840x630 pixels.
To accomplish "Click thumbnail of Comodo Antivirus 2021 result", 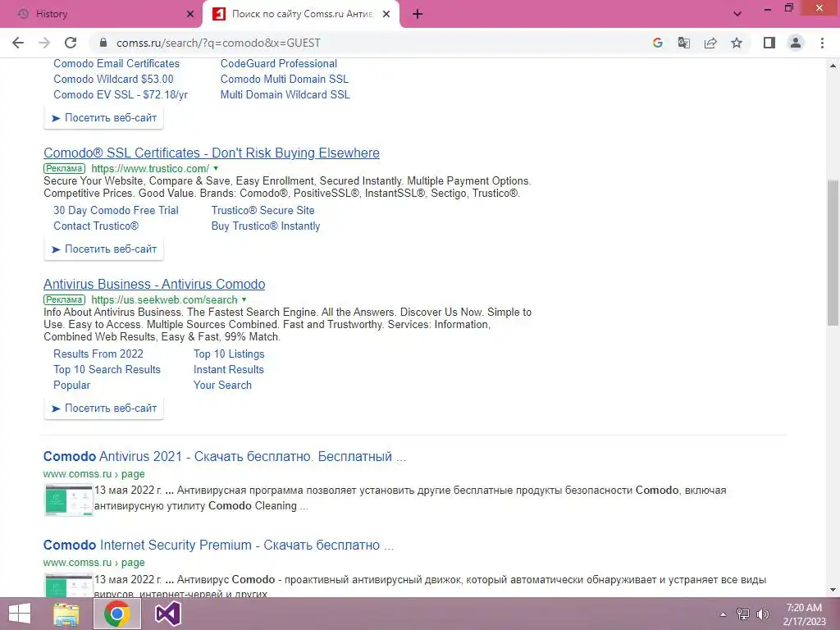I will click(69, 500).
